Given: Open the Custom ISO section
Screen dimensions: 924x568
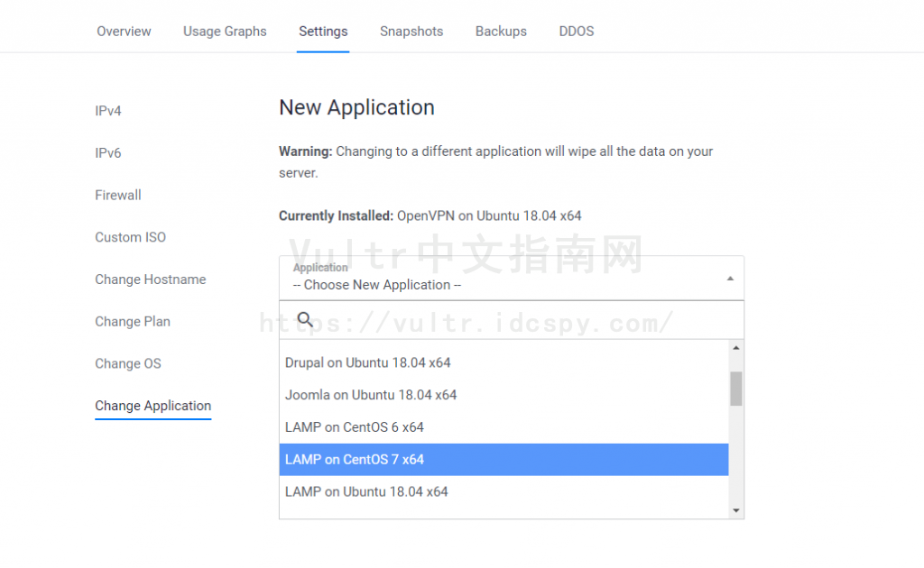Looking at the screenshot, I should (130, 237).
